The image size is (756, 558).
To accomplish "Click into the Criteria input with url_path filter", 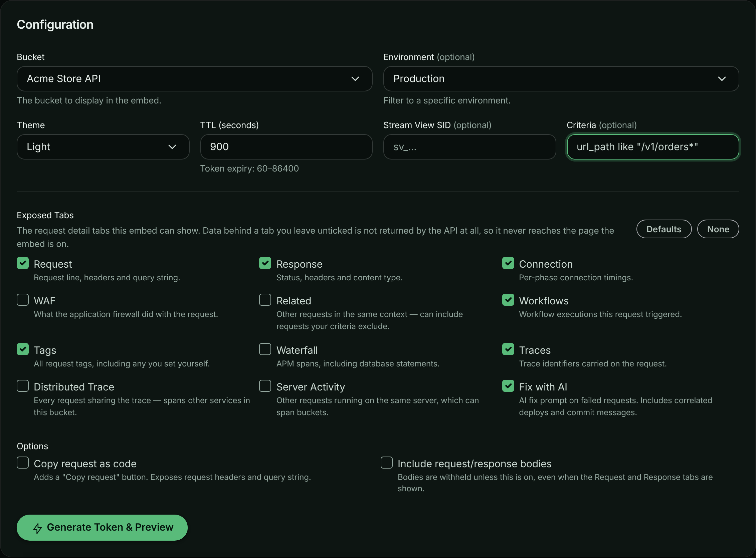I will pyautogui.click(x=652, y=147).
